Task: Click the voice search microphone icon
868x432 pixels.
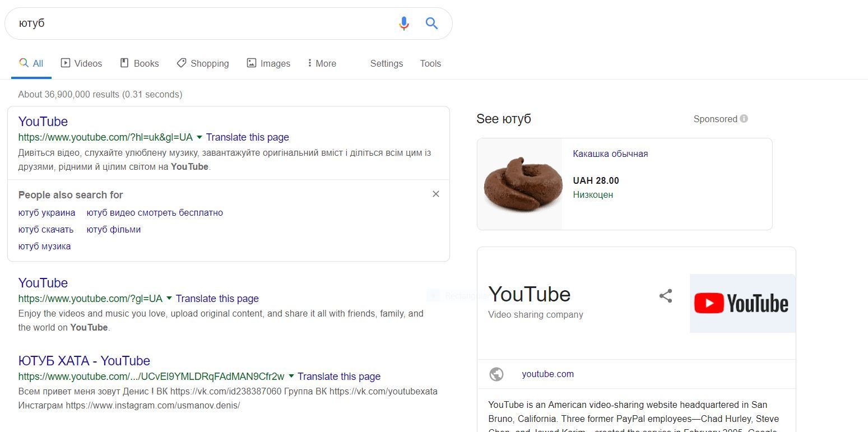Action: pyautogui.click(x=403, y=24)
